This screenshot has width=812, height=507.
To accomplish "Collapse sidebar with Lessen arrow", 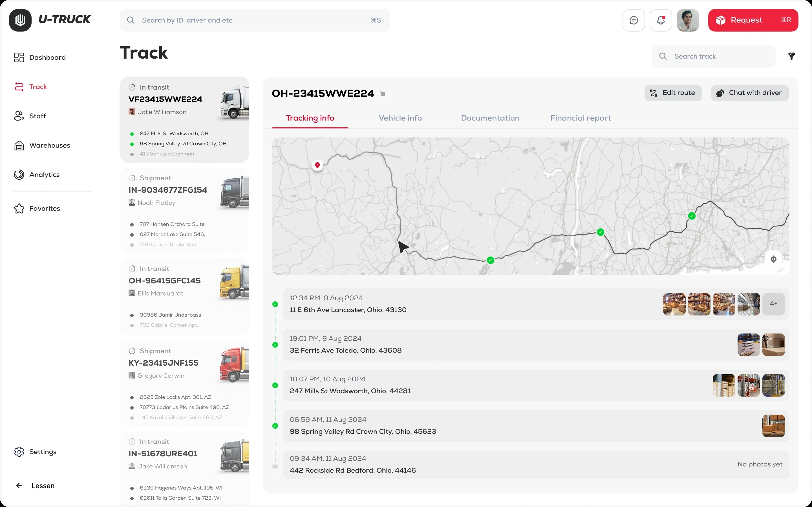I will click(35, 486).
